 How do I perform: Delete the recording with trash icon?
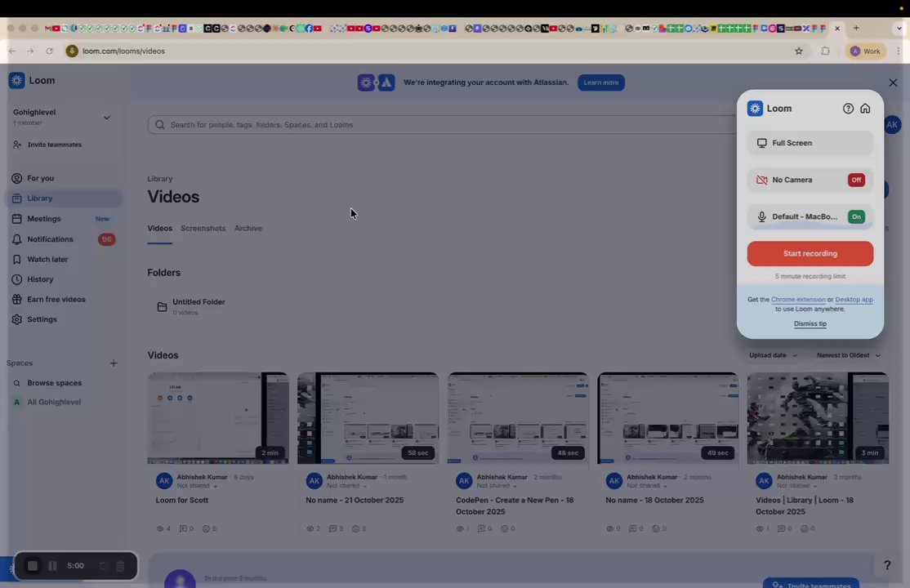[120, 566]
